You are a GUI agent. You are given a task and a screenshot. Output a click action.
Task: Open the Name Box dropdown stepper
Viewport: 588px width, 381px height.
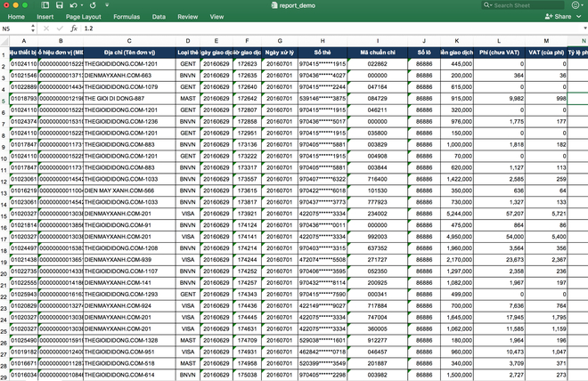click(x=33, y=28)
